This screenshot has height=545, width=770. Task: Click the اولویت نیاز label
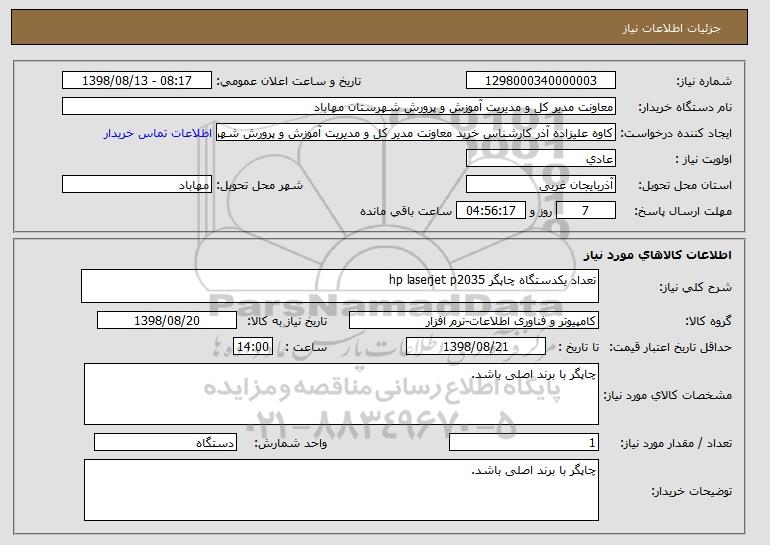coord(704,160)
